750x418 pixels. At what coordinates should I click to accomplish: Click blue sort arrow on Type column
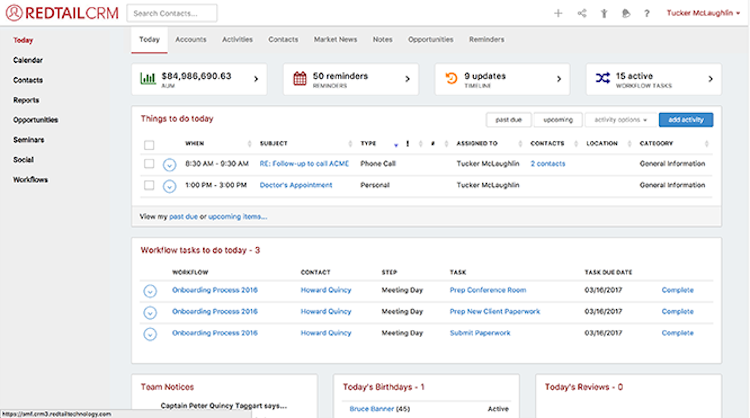pyautogui.click(x=396, y=145)
